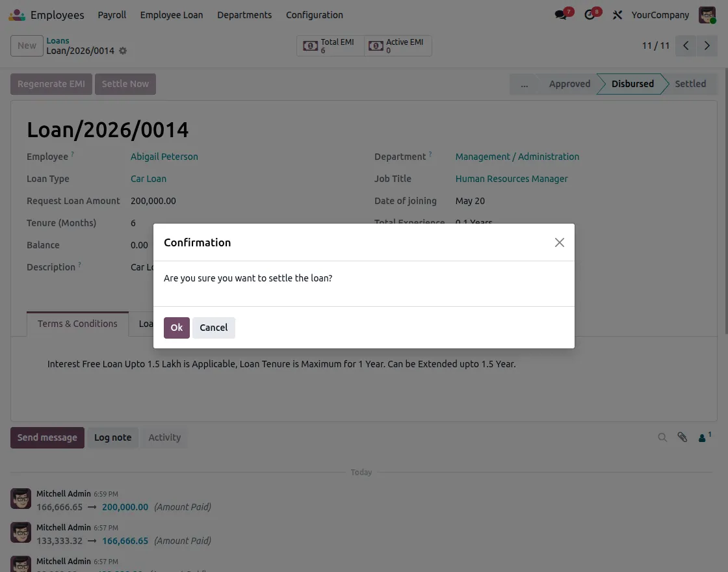Open the Configuration menu

coord(315,15)
